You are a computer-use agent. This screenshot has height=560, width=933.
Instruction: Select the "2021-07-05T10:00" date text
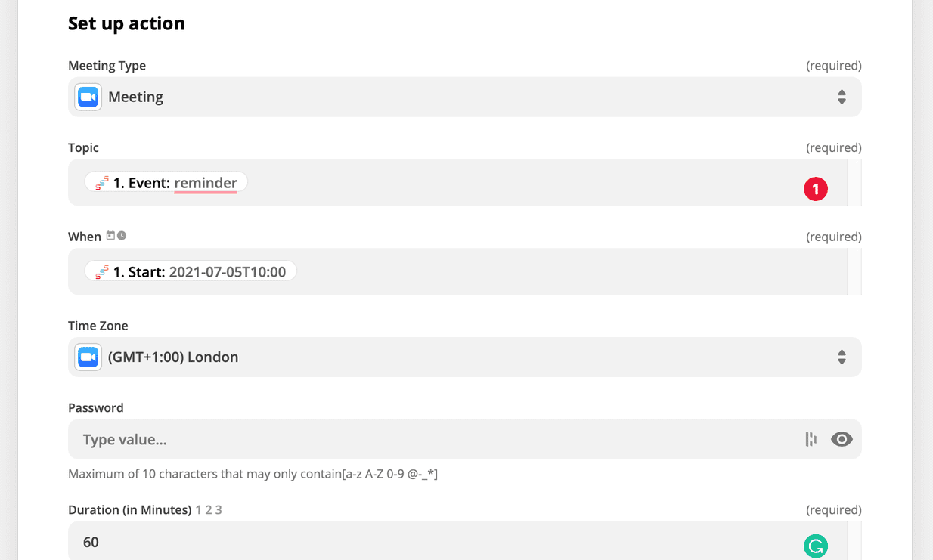pos(227,272)
